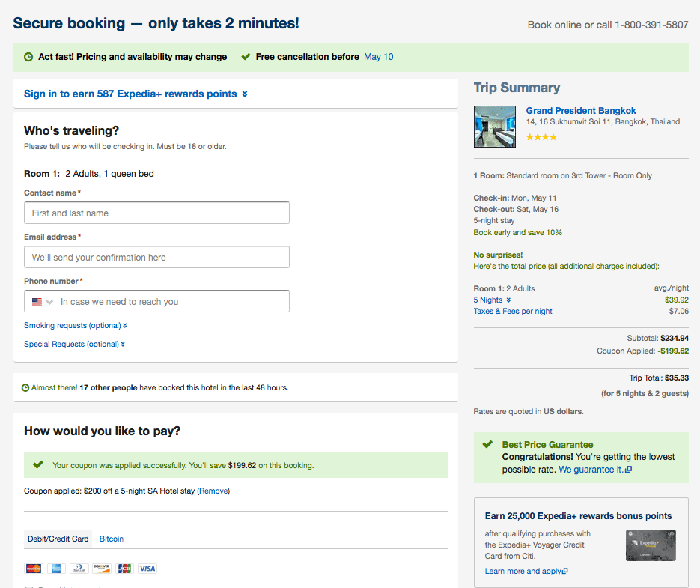Image resolution: width=700 pixels, height=588 pixels.
Task: Click the checkmark in coupon success banner
Action: click(38, 464)
